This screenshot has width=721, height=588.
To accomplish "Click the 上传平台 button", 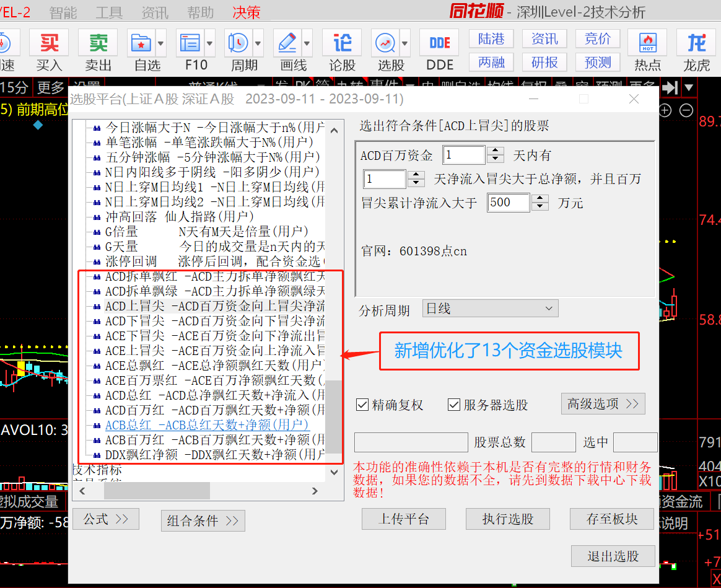I will pyautogui.click(x=404, y=519).
